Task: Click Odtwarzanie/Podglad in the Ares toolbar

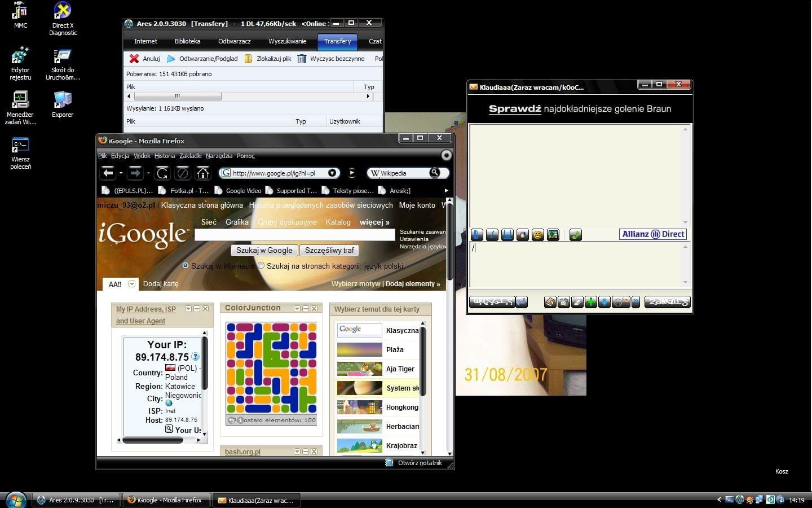Action: coord(203,59)
